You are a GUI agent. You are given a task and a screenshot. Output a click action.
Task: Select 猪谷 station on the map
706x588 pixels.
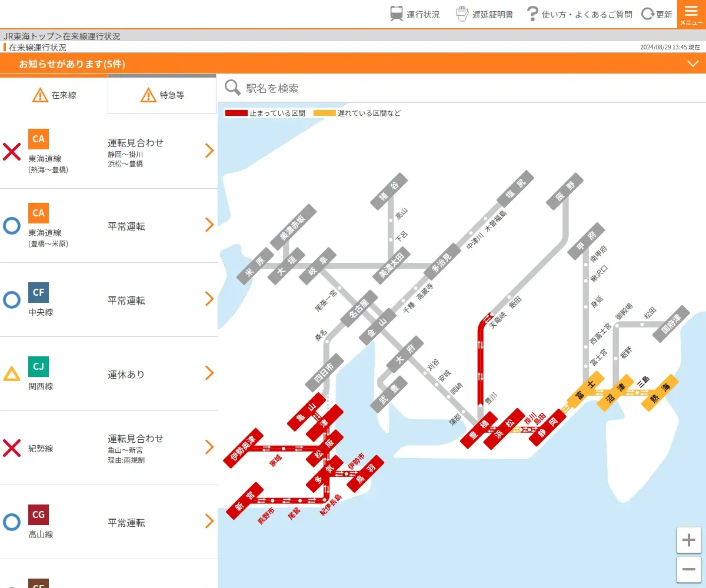pyautogui.click(x=389, y=191)
